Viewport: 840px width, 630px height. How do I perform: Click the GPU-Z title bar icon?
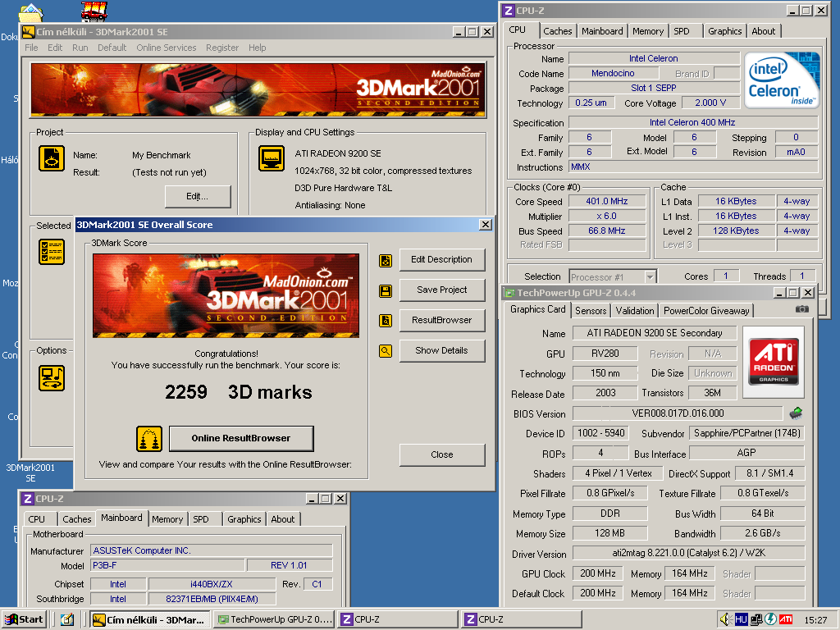[x=509, y=293]
